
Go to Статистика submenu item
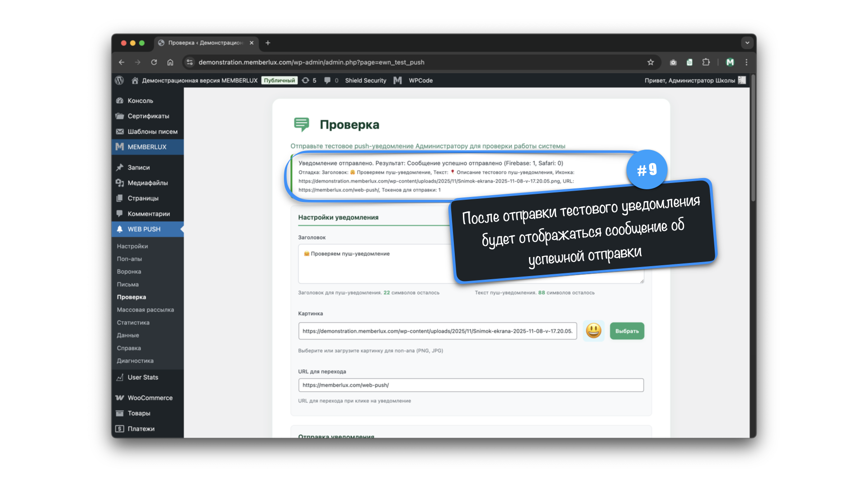click(x=133, y=323)
